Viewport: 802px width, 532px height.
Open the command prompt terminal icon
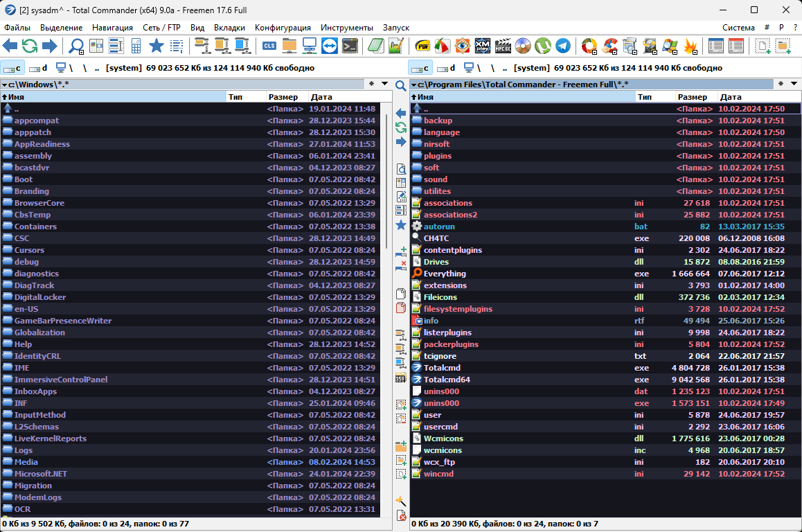click(350, 46)
